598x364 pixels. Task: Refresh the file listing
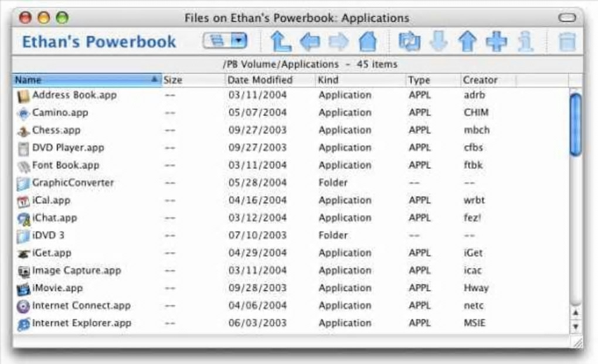[x=409, y=42]
